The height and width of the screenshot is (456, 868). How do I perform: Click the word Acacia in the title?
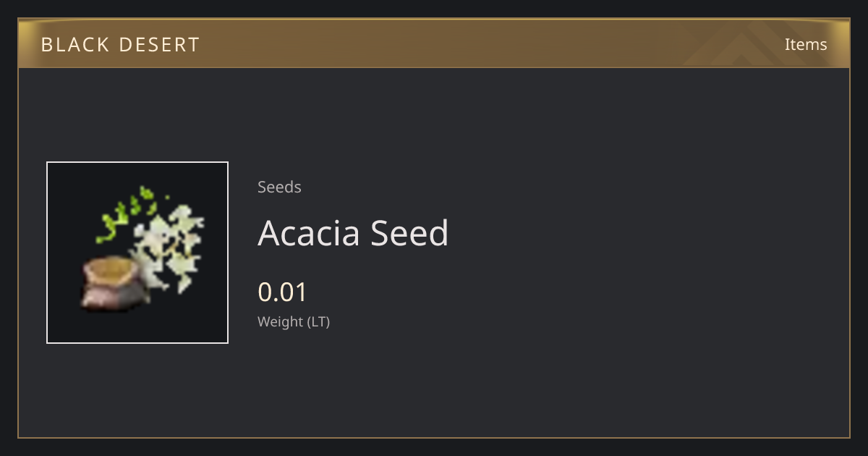click(309, 233)
